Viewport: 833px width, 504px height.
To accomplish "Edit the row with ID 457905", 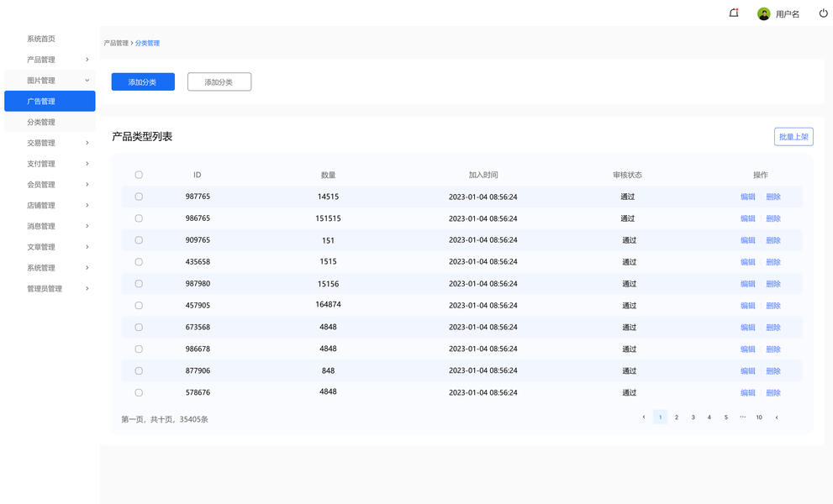I will point(748,306).
